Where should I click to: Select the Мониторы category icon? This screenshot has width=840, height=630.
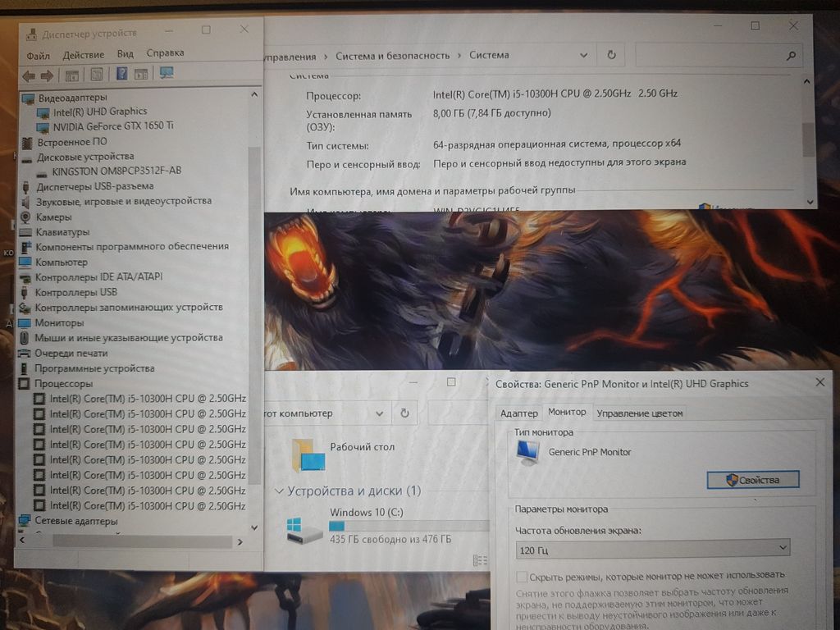pyautogui.click(x=24, y=323)
